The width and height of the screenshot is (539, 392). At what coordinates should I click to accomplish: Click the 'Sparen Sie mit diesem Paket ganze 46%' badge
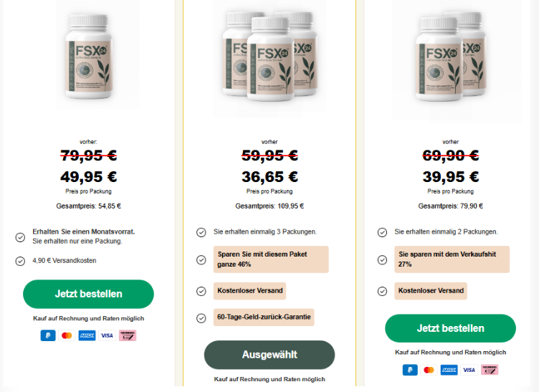(271, 259)
